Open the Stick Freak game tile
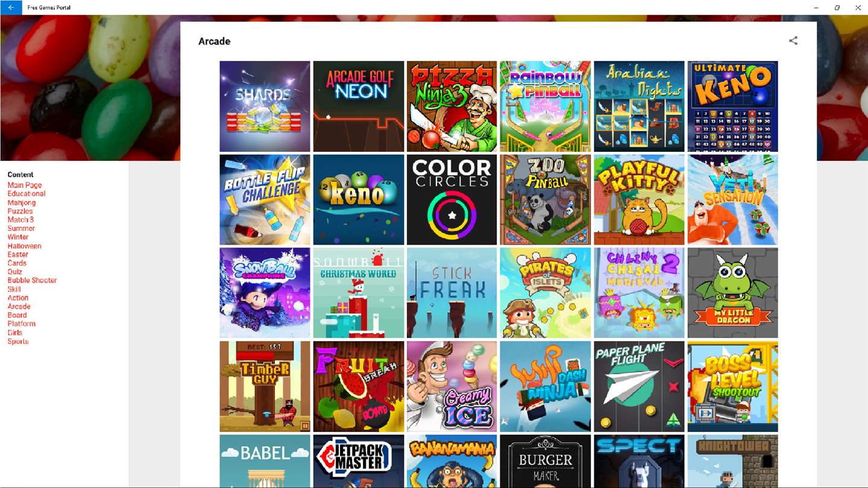 tap(452, 293)
